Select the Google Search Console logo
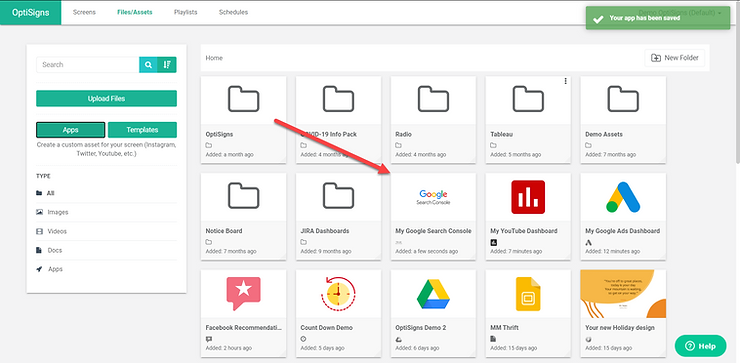 433,197
